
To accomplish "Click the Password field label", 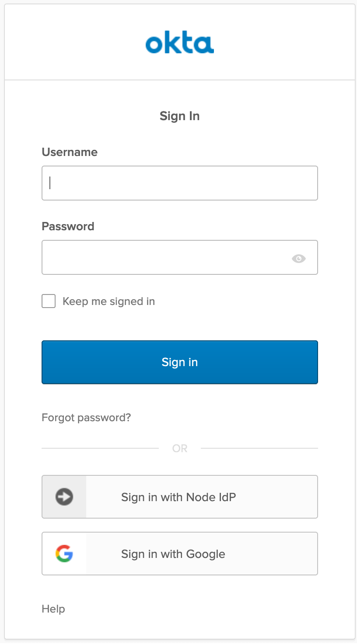I will pyautogui.click(x=68, y=226).
